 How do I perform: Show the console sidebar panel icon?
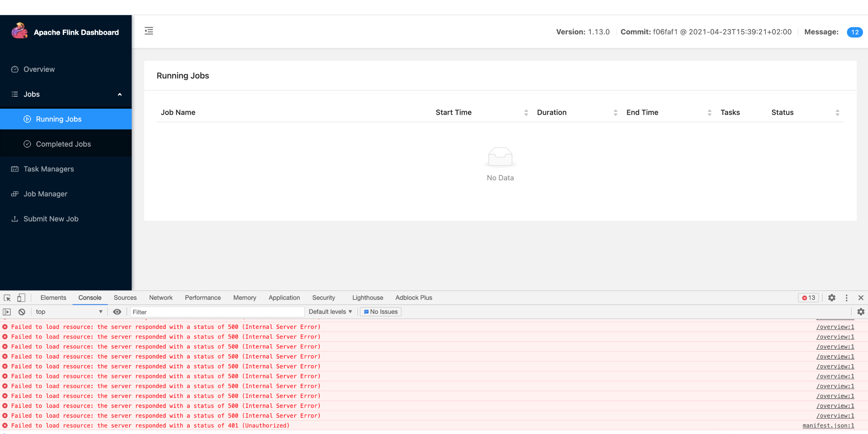(x=7, y=312)
